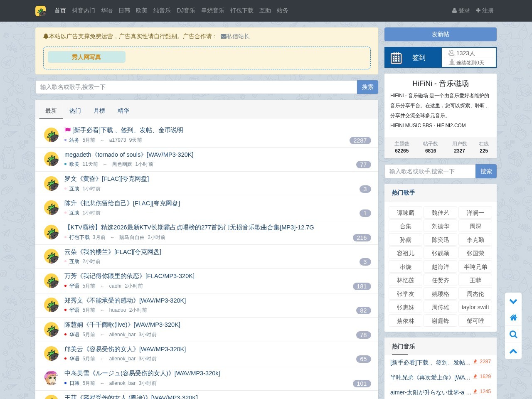Click the envelope icon beside 私信站长
532x399 pixels.
point(223,37)
